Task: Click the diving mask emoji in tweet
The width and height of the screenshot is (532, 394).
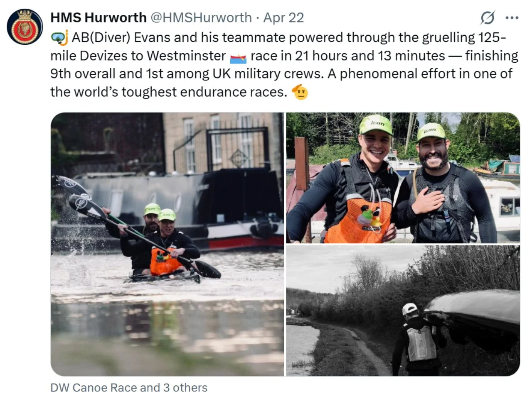Action: (x=59, y=38)
